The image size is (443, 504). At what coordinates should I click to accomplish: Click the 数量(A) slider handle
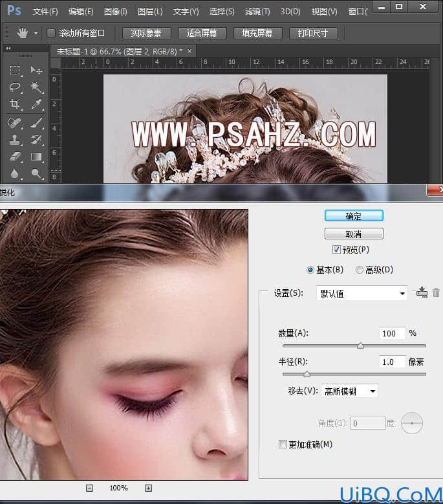click(x=360, y=346)
